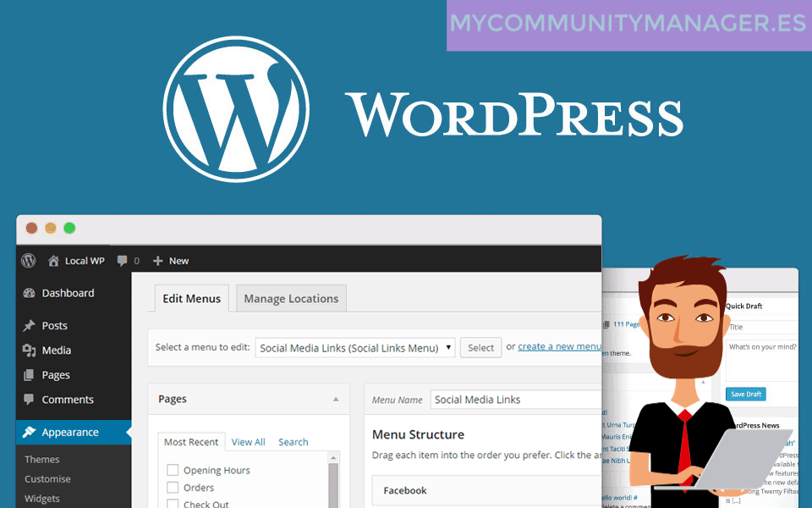812x508 pixels.
Task: Click Quick Draft Title field in background window
Action: click(x=762, y=327)
